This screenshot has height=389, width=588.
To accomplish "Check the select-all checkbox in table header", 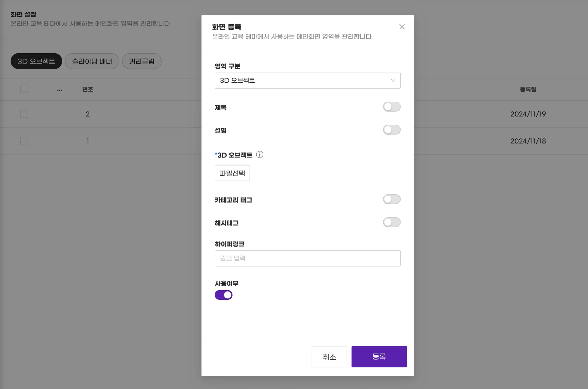I will pyautogui.click(x=24, y=89).
